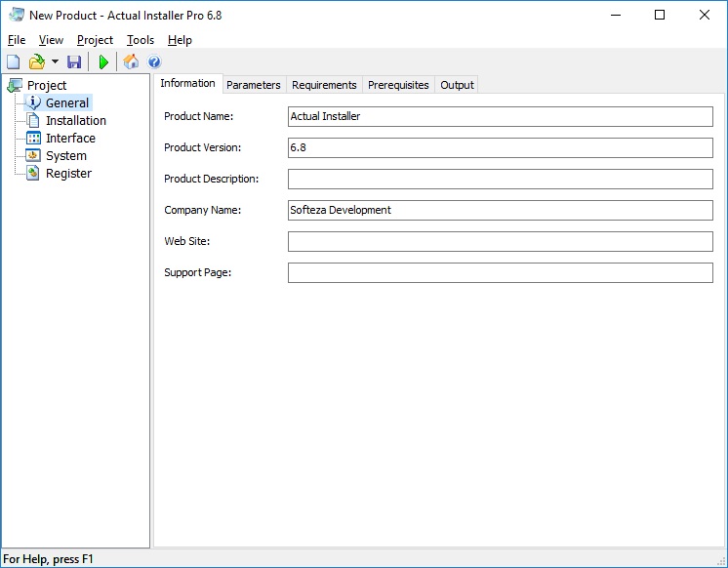This screenshot has height=568, width=728.
Task: Click the General info icon in the tree
Action: pyautogui.click(x=33, y=102)
